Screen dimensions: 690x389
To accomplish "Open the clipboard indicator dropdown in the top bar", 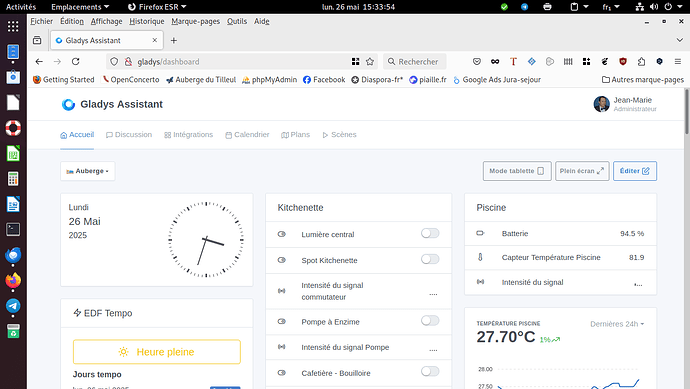I will tap(579, 7).
